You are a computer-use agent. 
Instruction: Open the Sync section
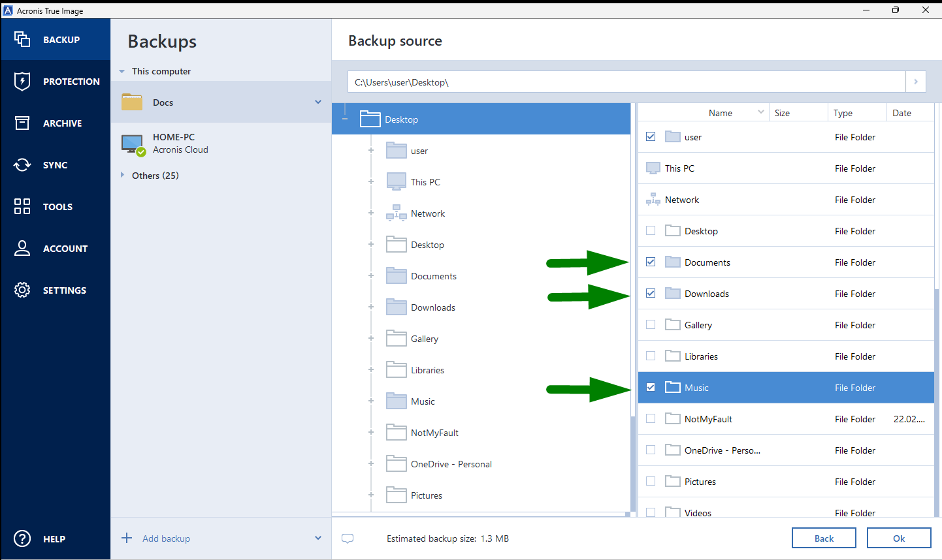pyautogui.click(x=55, y=164)
